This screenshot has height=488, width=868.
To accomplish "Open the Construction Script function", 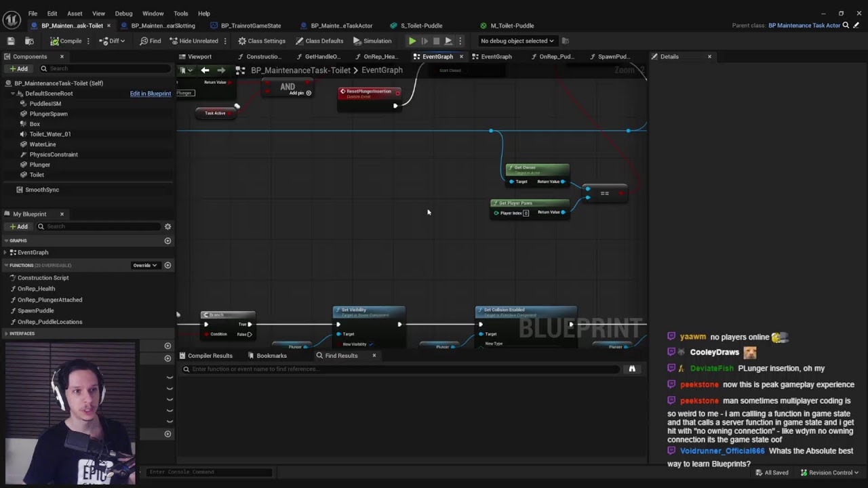I will [43, 278].
